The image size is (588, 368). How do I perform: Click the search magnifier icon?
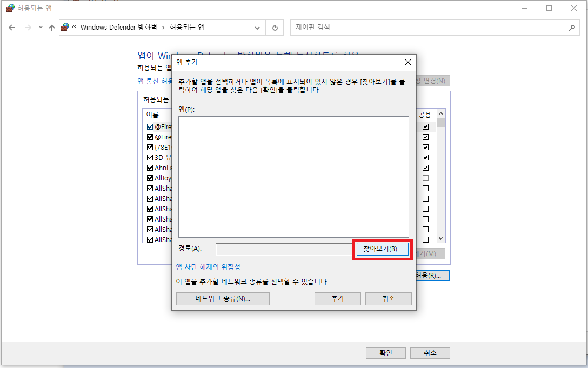573,27
